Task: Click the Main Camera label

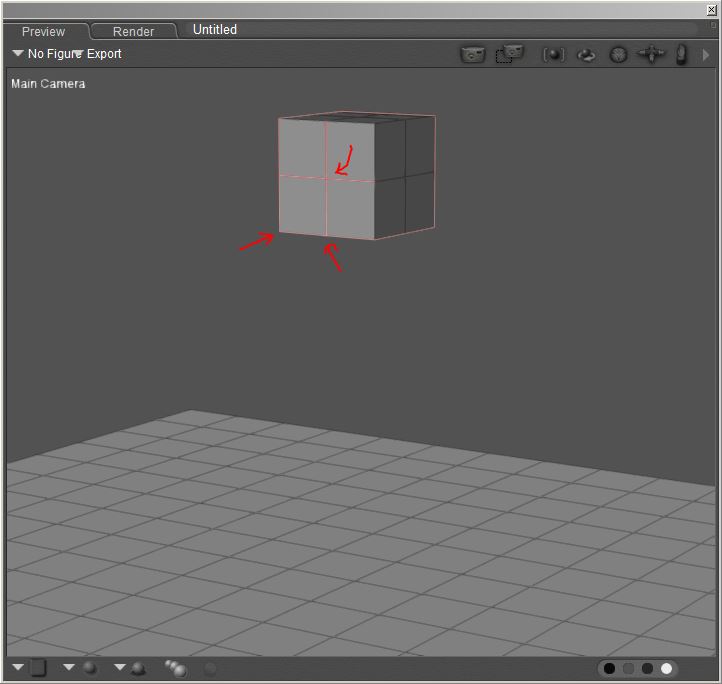Action: click(x=48, y=84)
